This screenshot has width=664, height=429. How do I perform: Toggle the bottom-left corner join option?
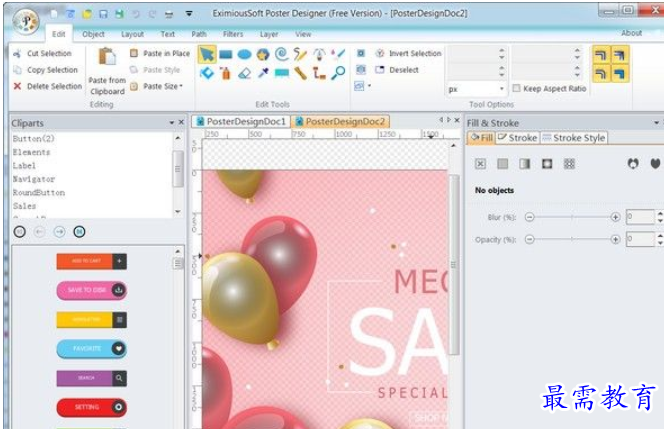(x=601, y=74)
